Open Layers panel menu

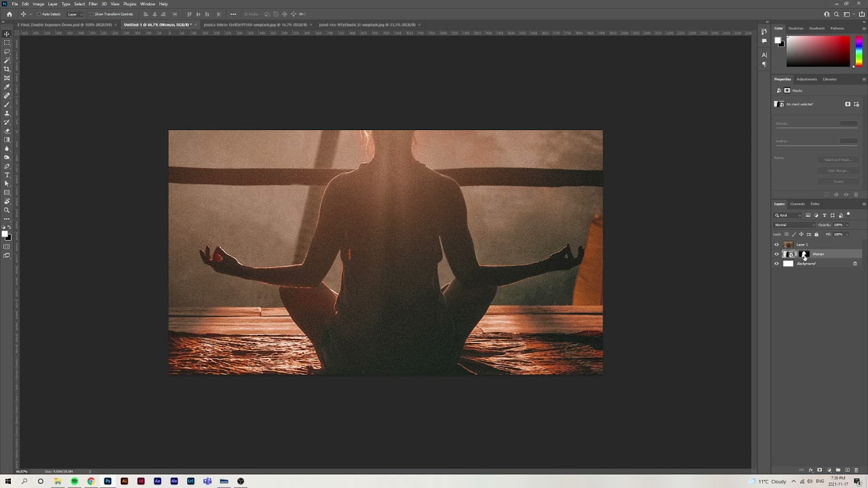(x=863, y=204)
